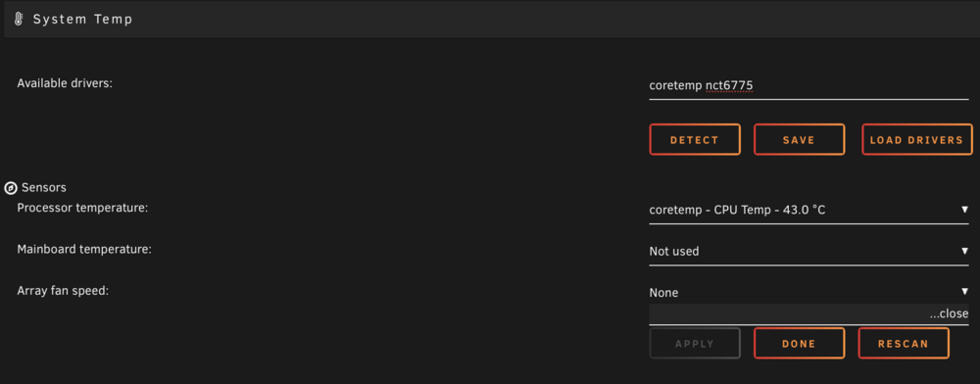The image size is (980, 384).
Task: Click the DETECT button
Action: (x=695, y=140)
